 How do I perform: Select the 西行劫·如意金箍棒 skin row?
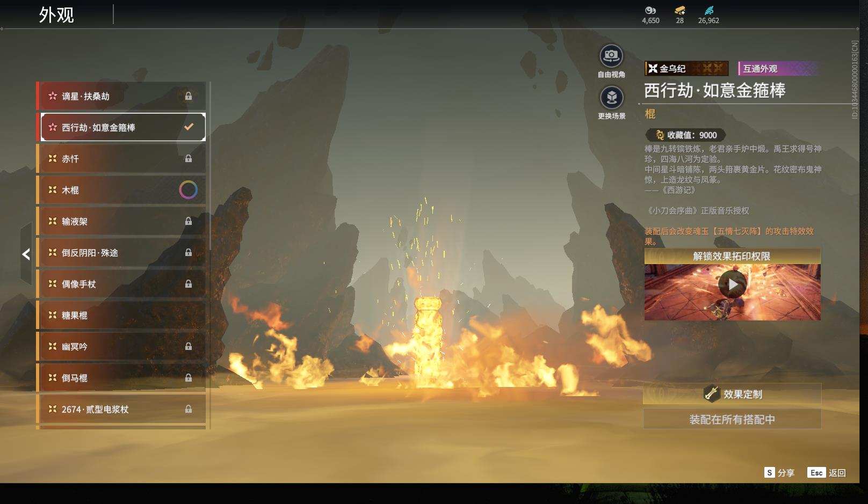point(123,127)
